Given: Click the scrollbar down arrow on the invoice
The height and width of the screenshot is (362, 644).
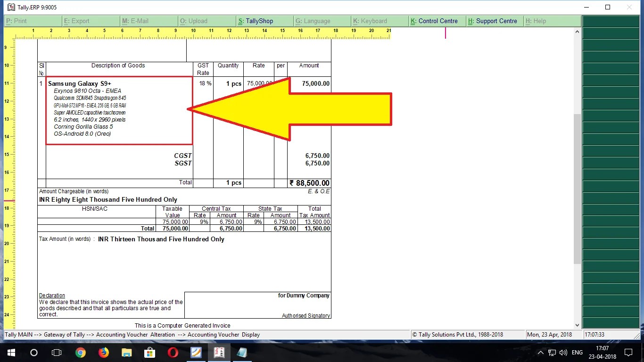Looking at the screenshot, I should click(x=577, y=324).
